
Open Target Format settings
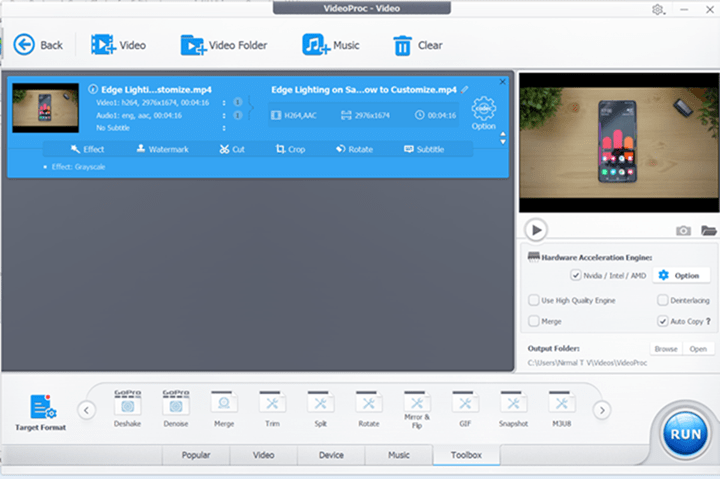coord(41,412)
